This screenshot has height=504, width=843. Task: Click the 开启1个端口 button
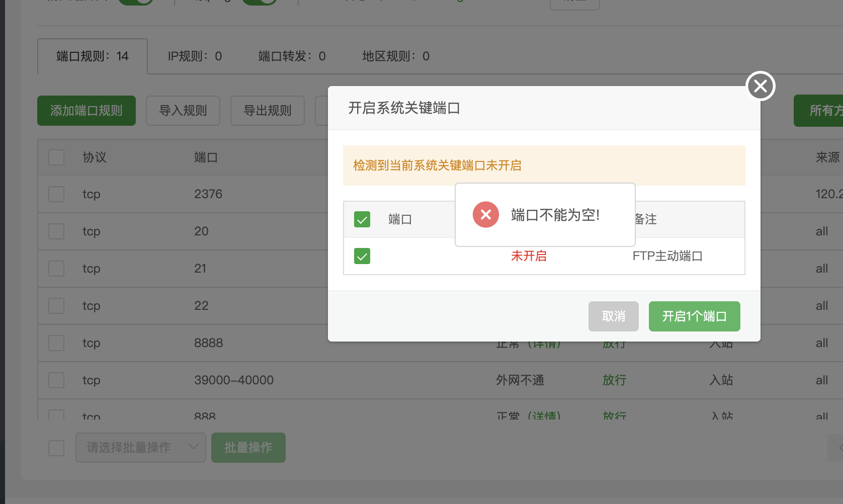point(694,316)
